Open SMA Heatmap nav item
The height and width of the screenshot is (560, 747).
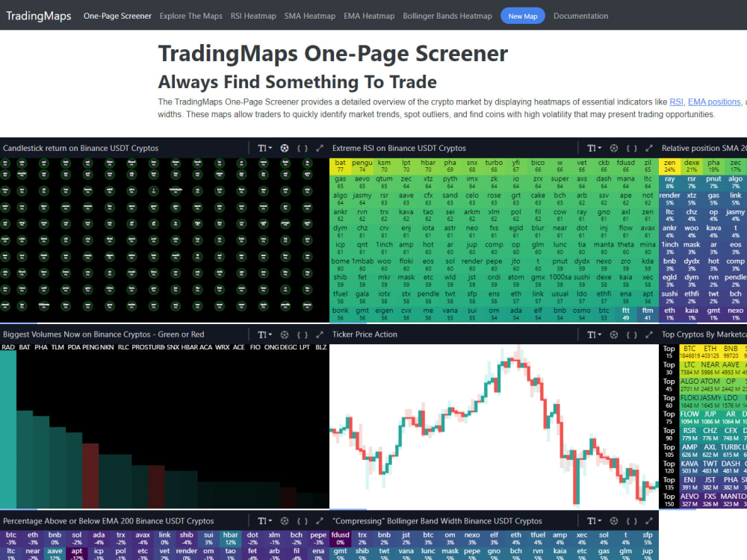[x=310, y=16]
